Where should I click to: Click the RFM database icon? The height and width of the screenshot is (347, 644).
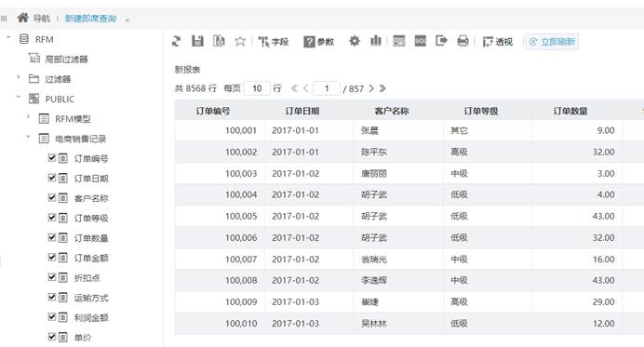(x=24, y=39)
